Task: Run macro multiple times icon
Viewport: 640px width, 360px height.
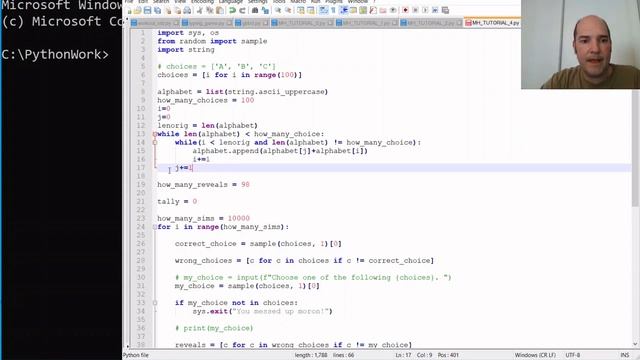Action: click(x=435, y=10)
